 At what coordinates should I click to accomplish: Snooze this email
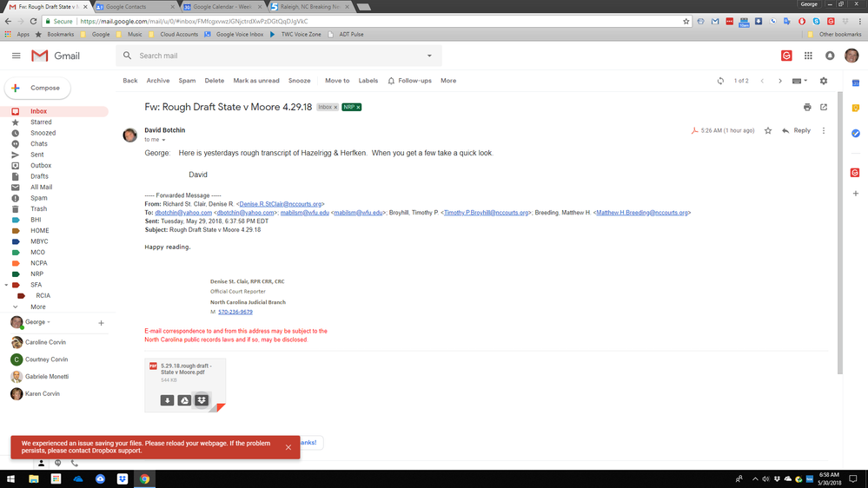[300, 81]
